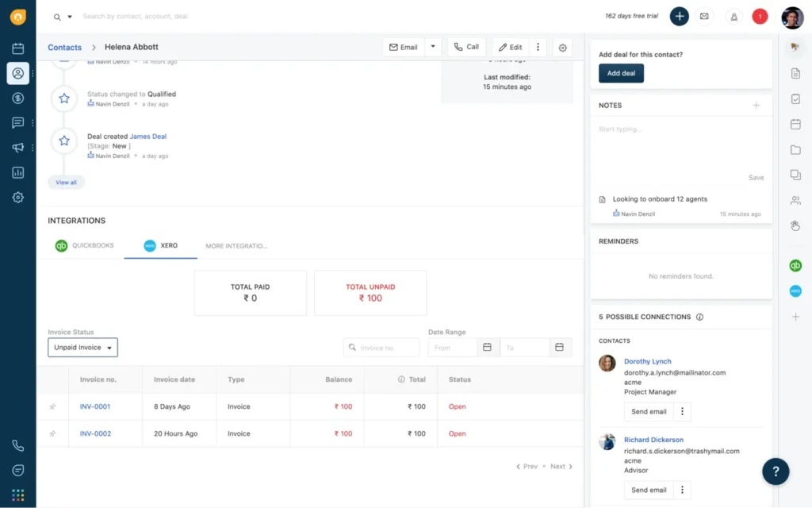The height and width of the screenshot is (508, 812).
Task: Open the Contacts breadcrumb link
Action: (x=65, y=47)
